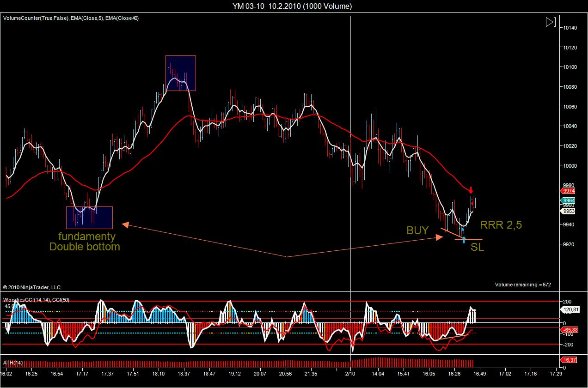
Task: Select the RRR 2,5 text annotation
Action: 500,225
